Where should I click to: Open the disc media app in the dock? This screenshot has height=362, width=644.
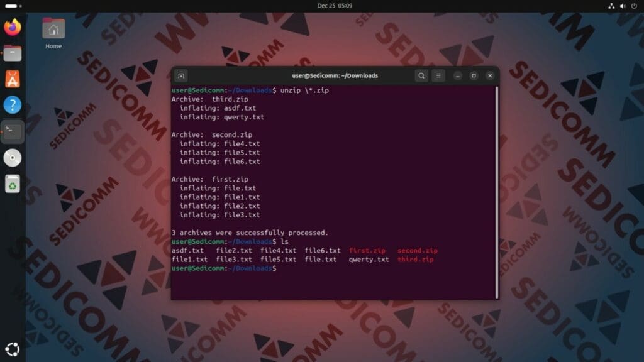coord(13,158)
